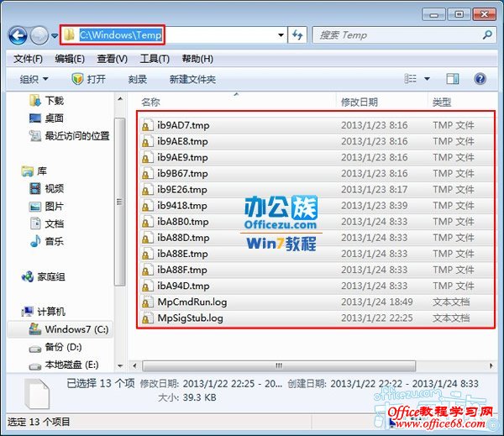Click the icon of MpCmdRun.log

click(147, 302)
